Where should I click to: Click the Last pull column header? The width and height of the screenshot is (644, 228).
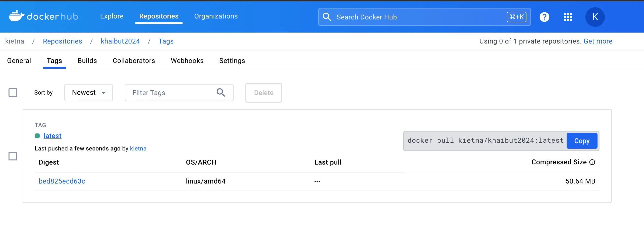tap(328, 162)
